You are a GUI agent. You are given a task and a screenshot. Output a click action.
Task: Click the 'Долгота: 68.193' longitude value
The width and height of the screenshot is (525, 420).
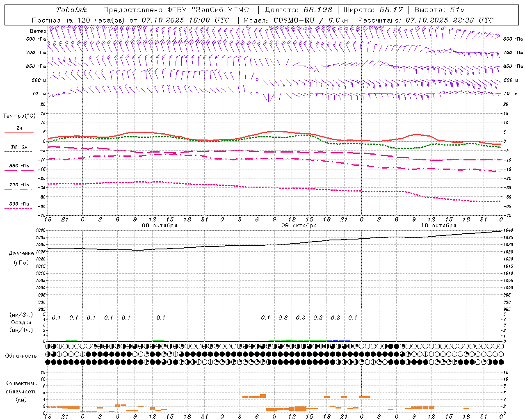(299, 10)
